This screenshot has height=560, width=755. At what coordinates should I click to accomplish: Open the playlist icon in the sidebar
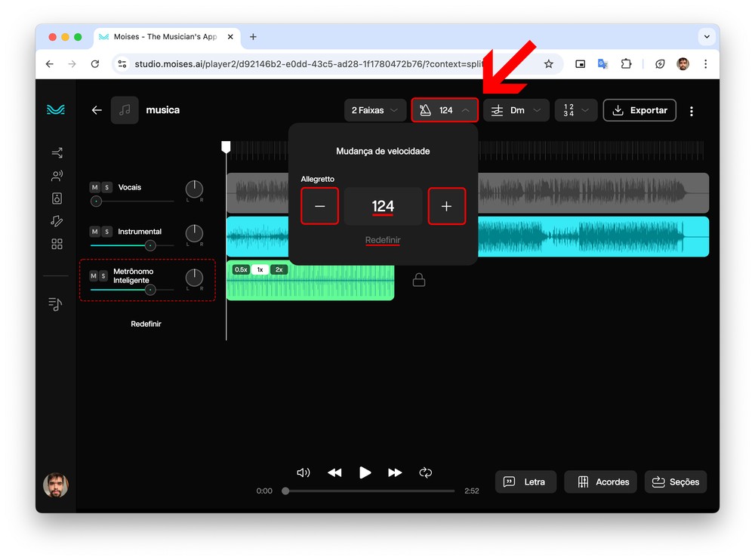point(55,304)
